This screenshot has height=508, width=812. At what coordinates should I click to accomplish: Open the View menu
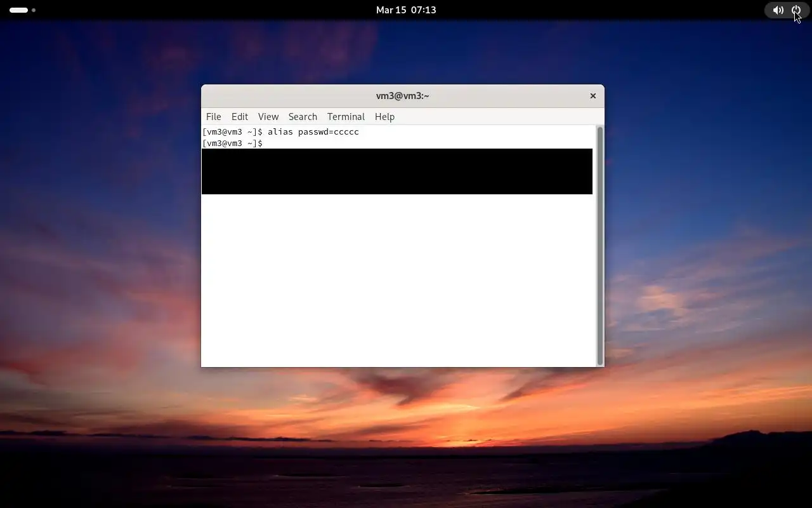268,117
